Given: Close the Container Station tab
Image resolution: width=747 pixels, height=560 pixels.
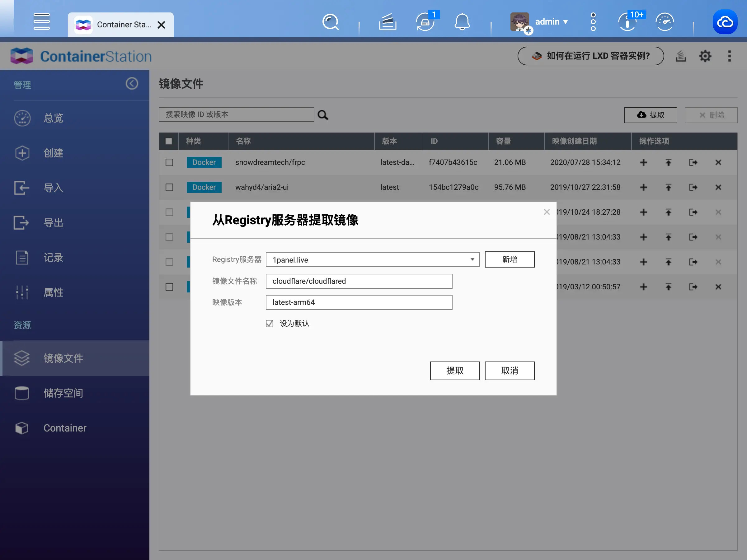Looking at the screenshot, I should click(162, 25).
